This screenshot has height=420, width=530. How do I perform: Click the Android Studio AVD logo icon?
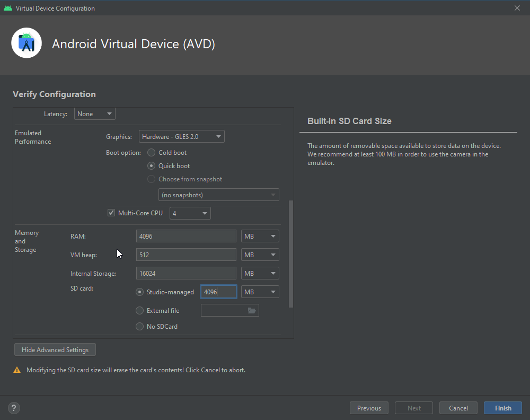pos(26,43)
